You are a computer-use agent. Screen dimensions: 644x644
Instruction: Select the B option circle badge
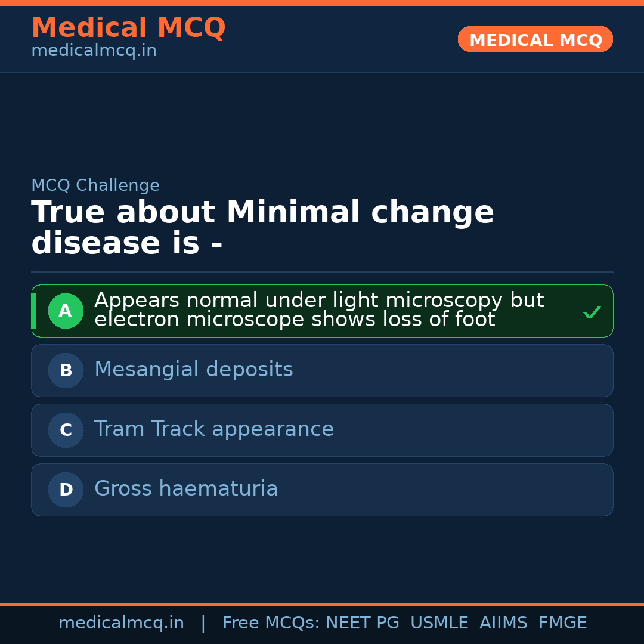66,370
